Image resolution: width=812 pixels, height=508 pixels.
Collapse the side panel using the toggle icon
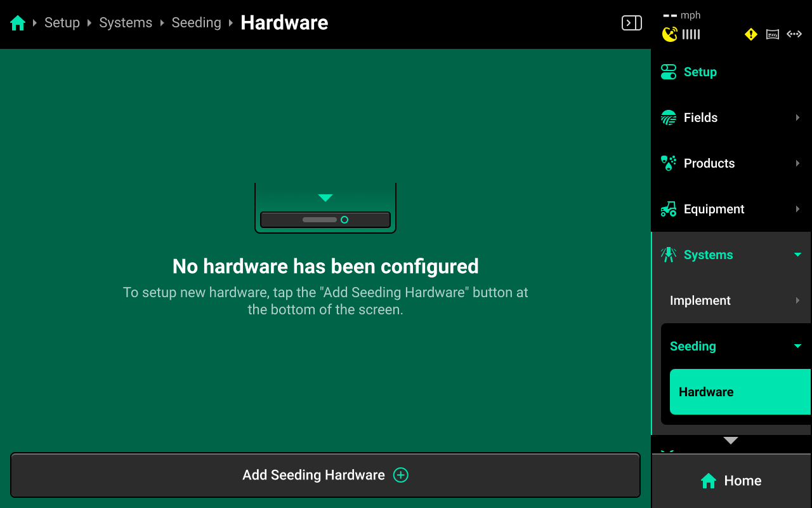(631, 23)
